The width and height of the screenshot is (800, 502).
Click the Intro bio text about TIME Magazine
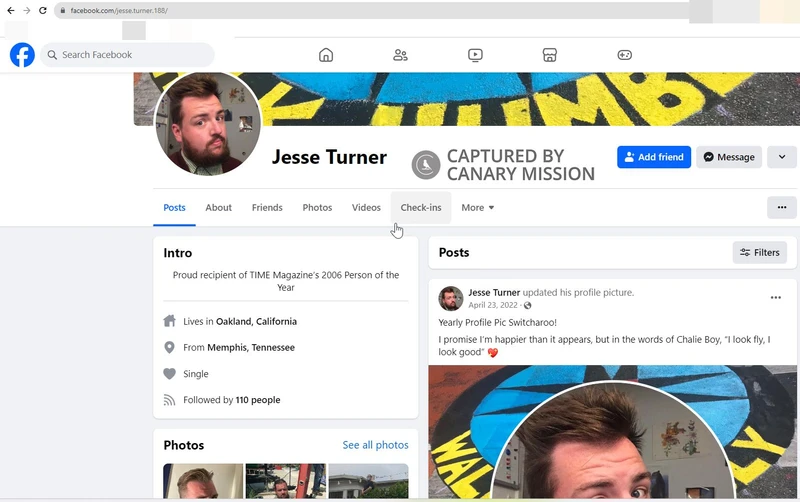tap(286, 281)
